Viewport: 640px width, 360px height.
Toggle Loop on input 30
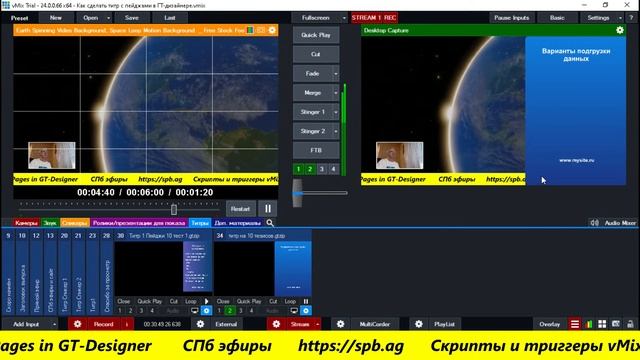(191, 301)
